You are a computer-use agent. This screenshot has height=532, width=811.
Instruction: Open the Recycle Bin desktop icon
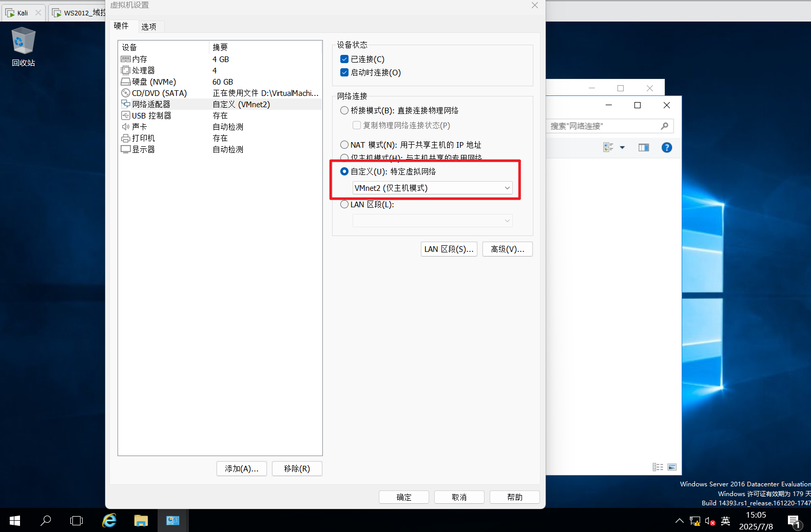pos(23,47)
